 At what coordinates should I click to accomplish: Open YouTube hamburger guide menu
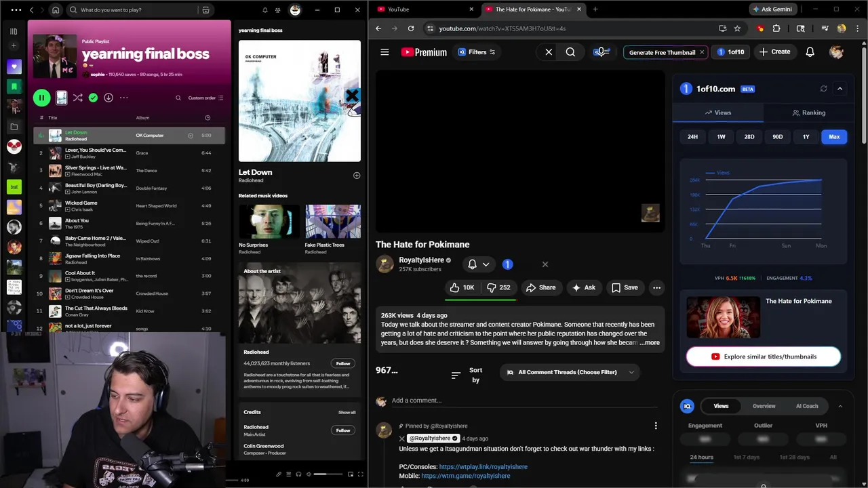click(384, 52)
